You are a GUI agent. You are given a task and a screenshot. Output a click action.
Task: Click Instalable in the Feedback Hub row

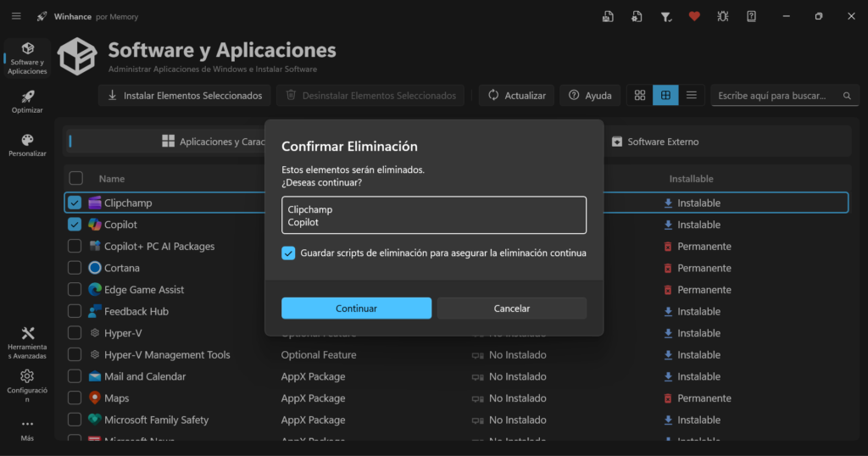point(698,311)
